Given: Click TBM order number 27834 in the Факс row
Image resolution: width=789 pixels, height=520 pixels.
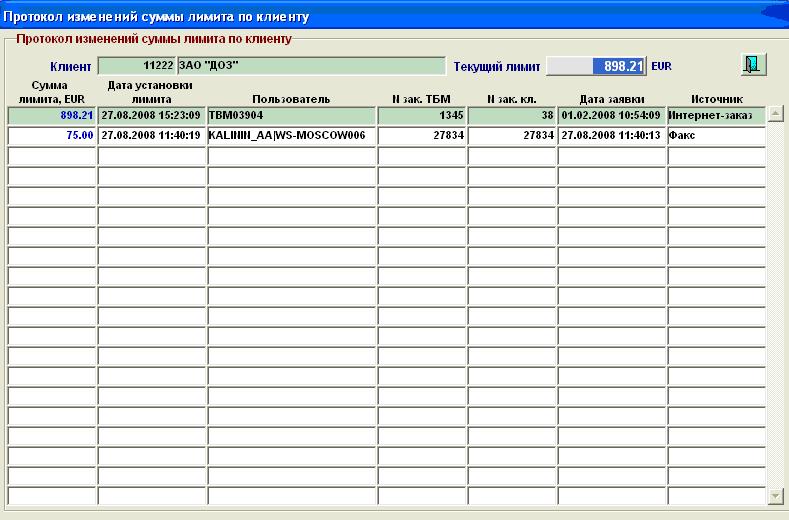Looking at the screenshot, I should pyautogui.click(x=422, y=135).
